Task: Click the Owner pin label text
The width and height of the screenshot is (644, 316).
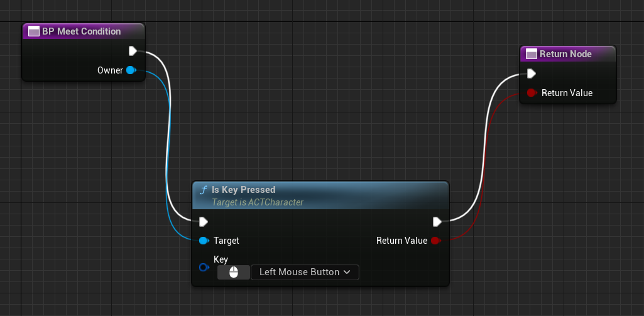Action: (110, 70)
